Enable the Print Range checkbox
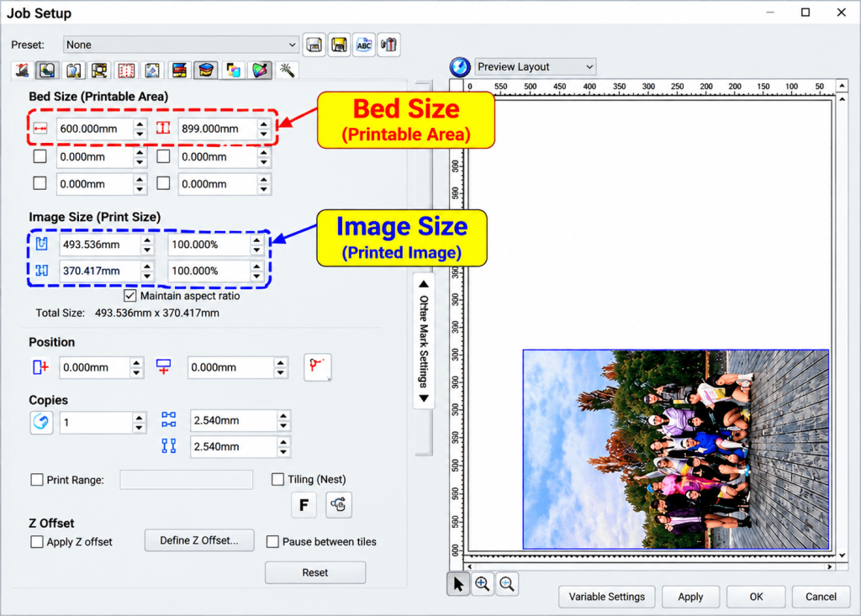 [37, 480]
